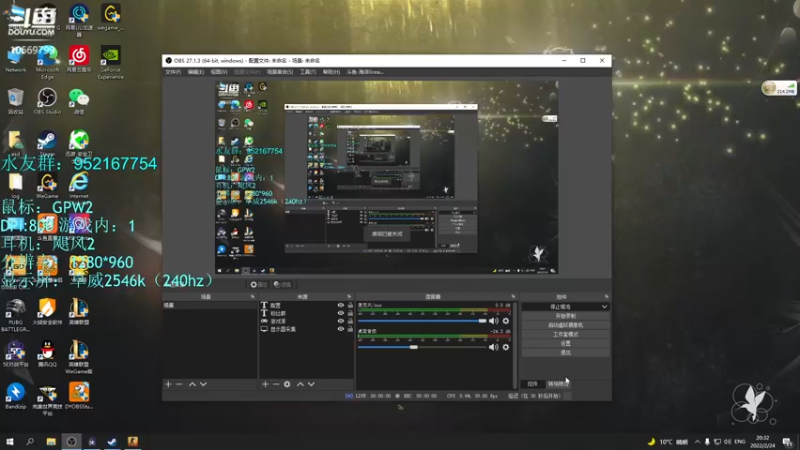800x450 pixels.
Task: Remove the selected source with the minus icon
Action: click(276, 384)
